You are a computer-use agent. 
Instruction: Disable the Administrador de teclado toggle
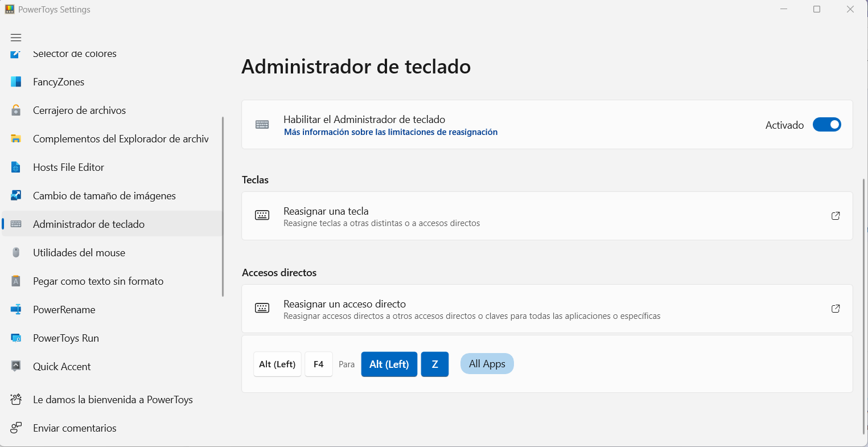826,125
